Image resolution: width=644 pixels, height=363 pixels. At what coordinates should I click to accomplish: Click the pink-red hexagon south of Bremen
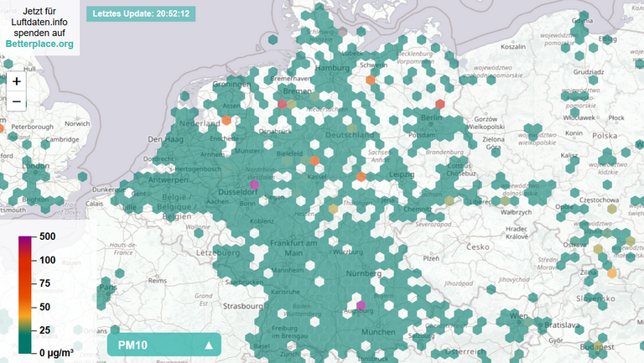point(283,104)
